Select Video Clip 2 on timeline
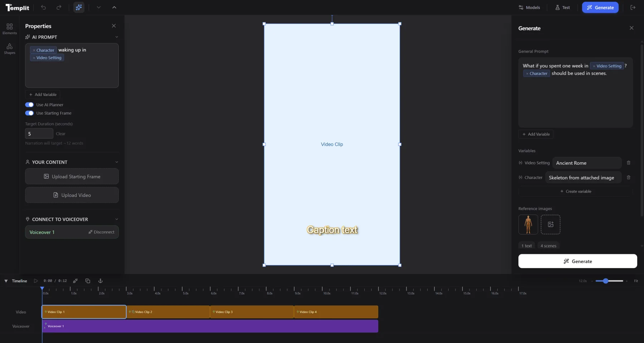 tap(168, 312)
